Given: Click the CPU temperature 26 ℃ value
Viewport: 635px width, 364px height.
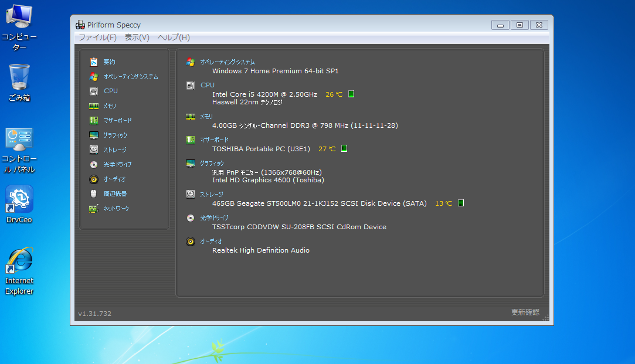Looking at the screenshot, I should [334, 94].
